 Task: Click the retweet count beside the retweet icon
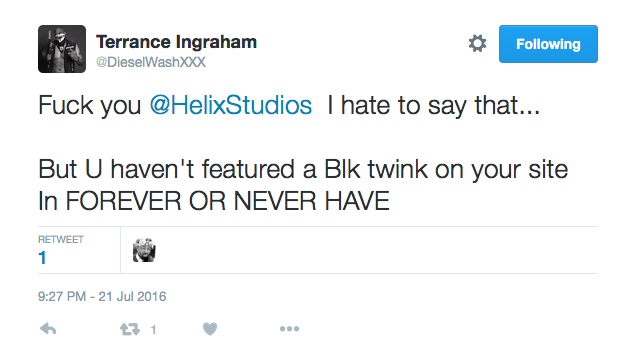(153, 329)
